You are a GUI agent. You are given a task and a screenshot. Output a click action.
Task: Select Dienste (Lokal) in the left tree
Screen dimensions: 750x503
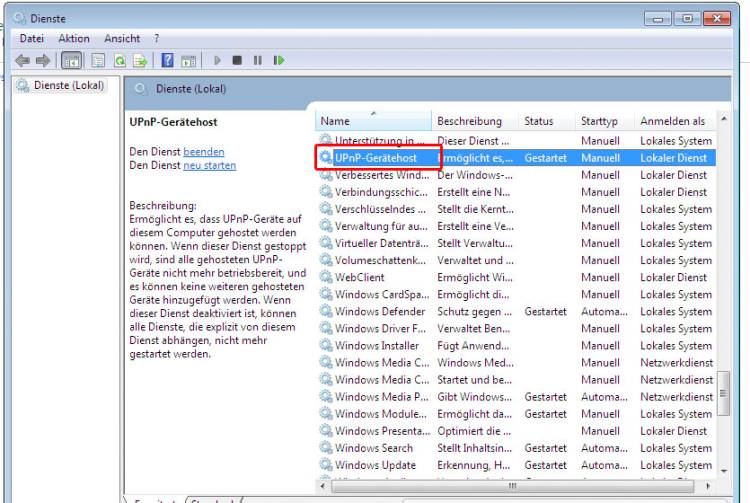(68, 86)
